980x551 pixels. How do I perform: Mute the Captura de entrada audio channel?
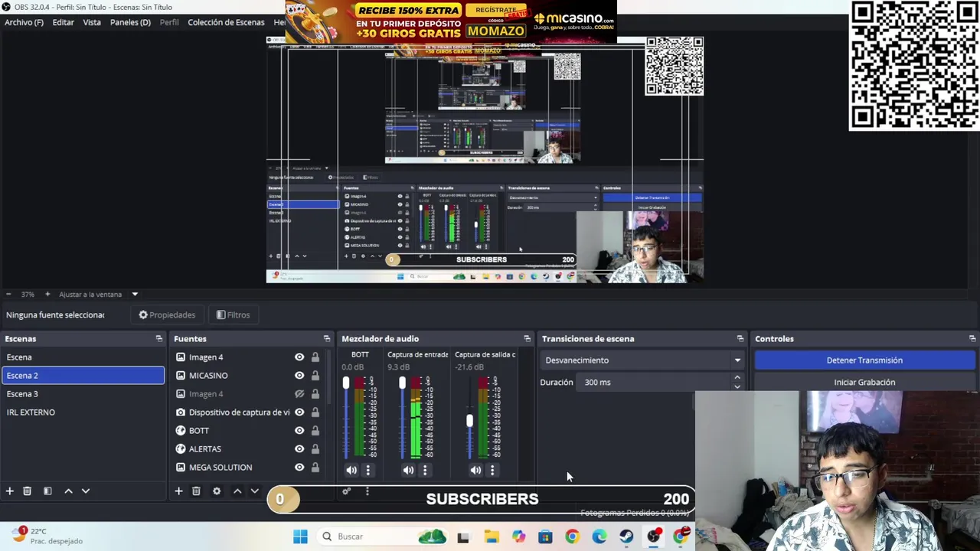tap(408, 471)
